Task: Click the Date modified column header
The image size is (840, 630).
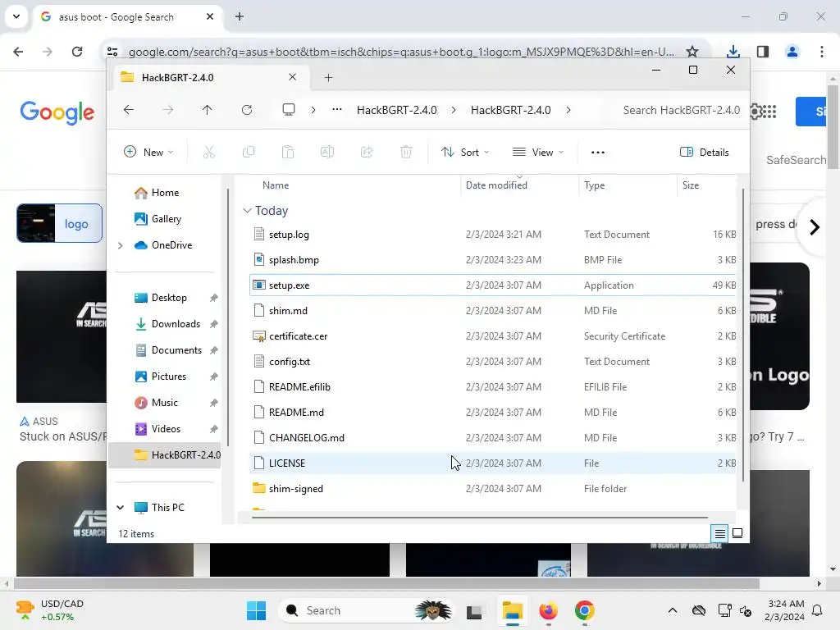Action: click(496, 185)
